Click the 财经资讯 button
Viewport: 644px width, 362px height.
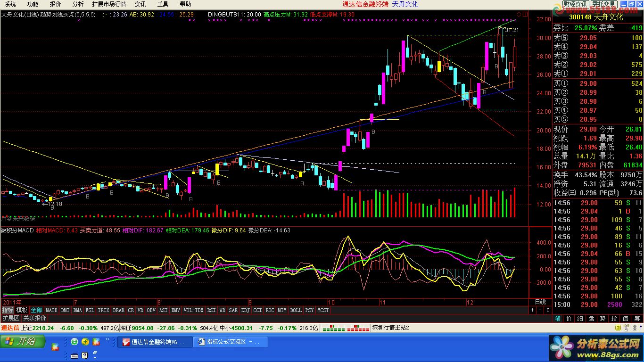(x=575, y=4)
